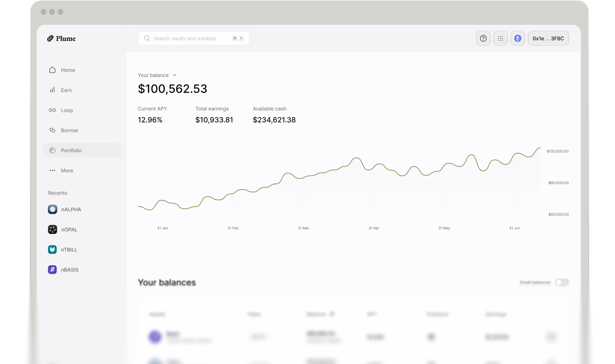Click the $234,621.38 Available cash value
Viewport: 615px width, 364px height.
tap(274, 120)
